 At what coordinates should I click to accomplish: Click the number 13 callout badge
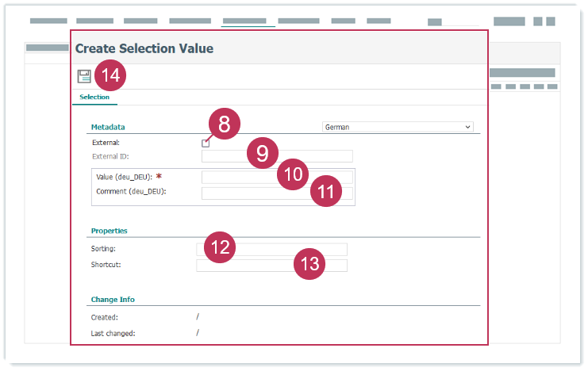(x=309, y=264)
